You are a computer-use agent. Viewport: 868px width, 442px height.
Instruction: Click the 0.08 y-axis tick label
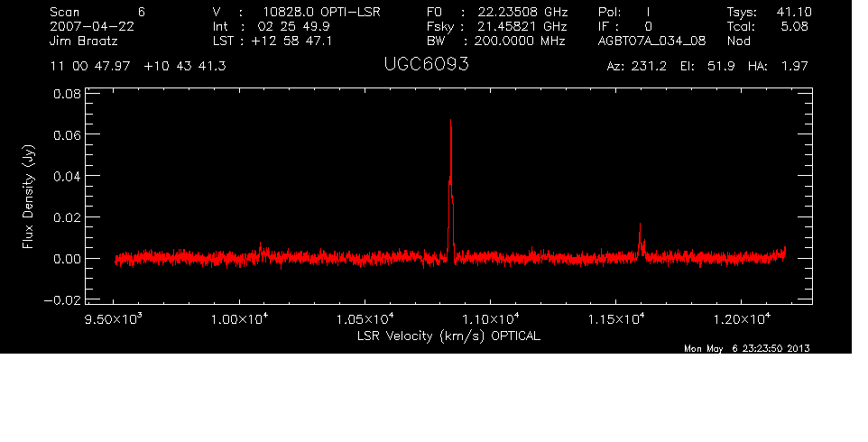coord(67,94)
